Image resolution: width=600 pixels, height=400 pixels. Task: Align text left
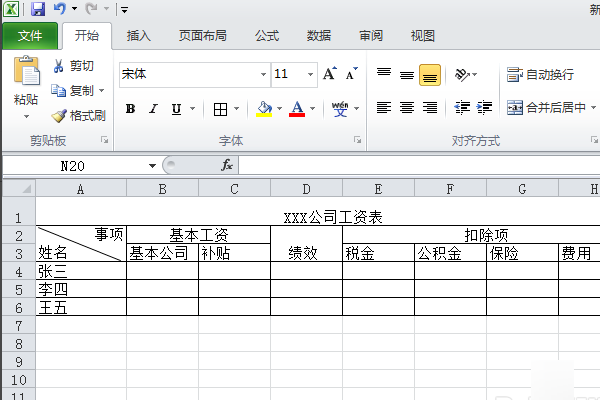coord(384,108)
